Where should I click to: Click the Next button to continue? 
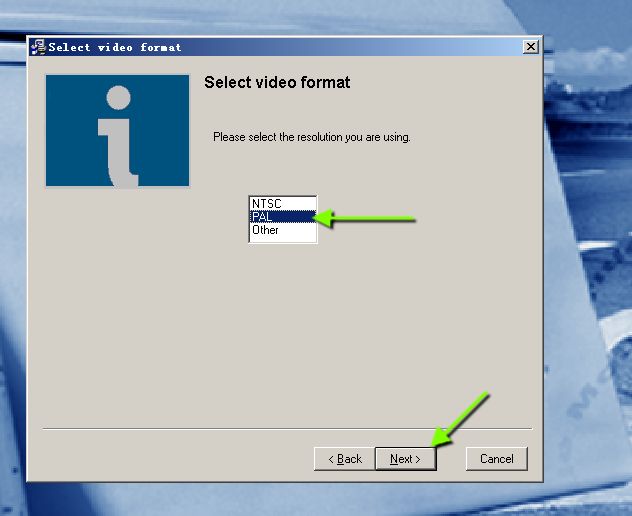(x=405, y=459)
